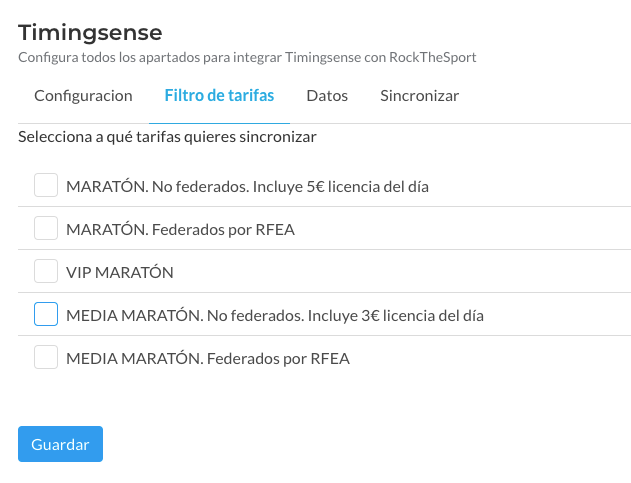Check MEDIA MARATÓN Federados por RFEA box

pos(46,357)
